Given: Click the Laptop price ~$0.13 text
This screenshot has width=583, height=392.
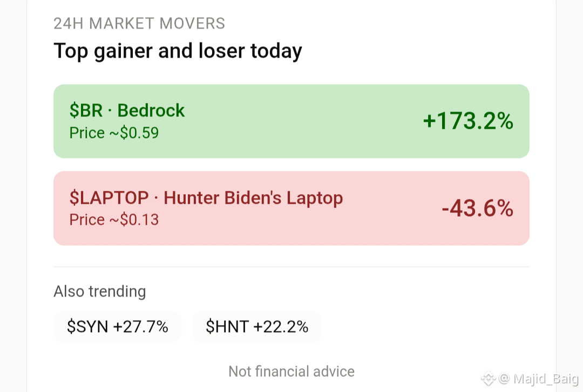Looking at the screenshot, I should click(x=114, y=220).
